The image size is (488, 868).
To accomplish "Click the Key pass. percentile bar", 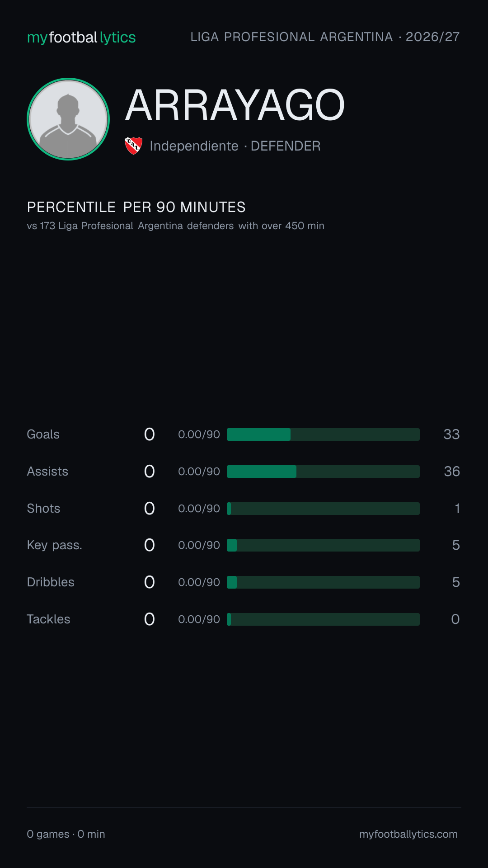I will click(x=323, y=545).
